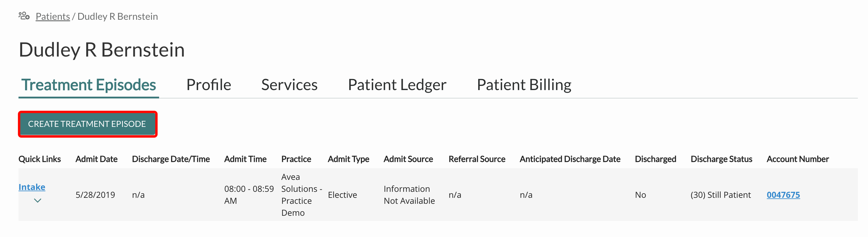
Task: Click the Practice column header
Action: click(296, 159)
